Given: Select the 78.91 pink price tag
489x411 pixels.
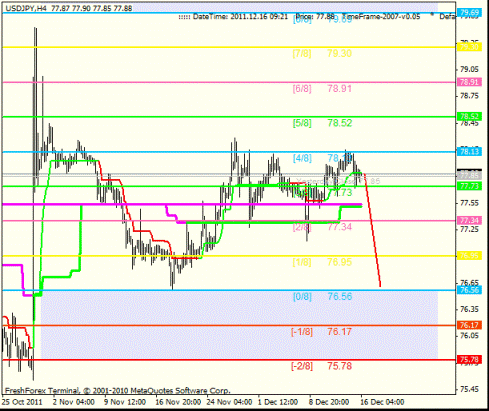Looking at the screenshot, I should tap(469, 82).
